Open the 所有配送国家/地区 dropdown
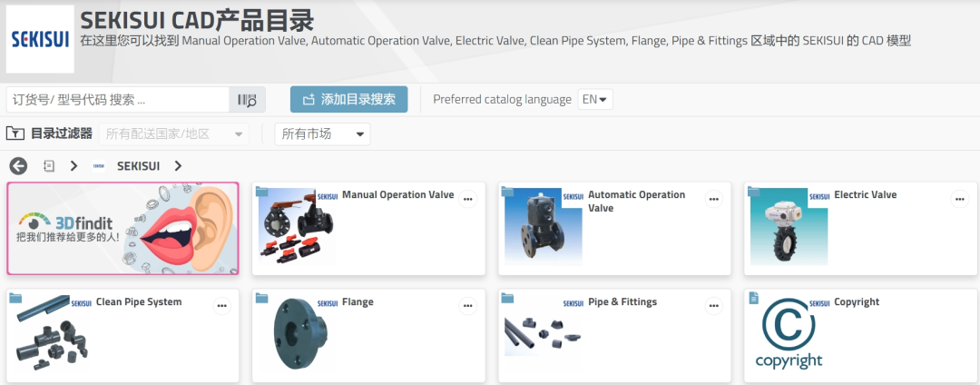 tap(173, 134)
